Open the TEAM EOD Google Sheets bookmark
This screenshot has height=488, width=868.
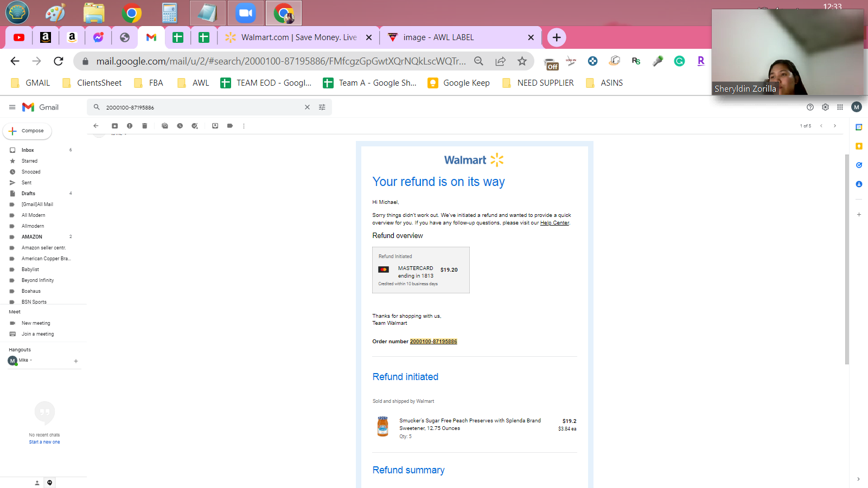tap(266, 83)
